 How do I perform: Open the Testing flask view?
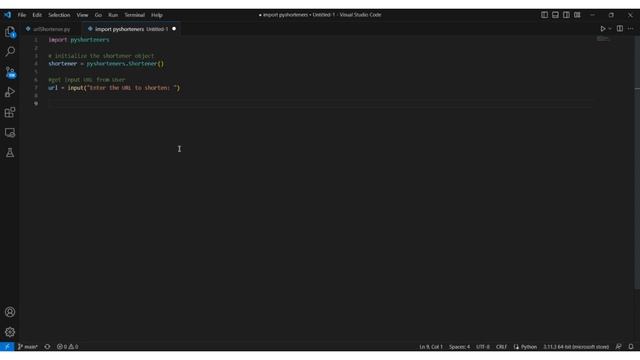[10, 153]
